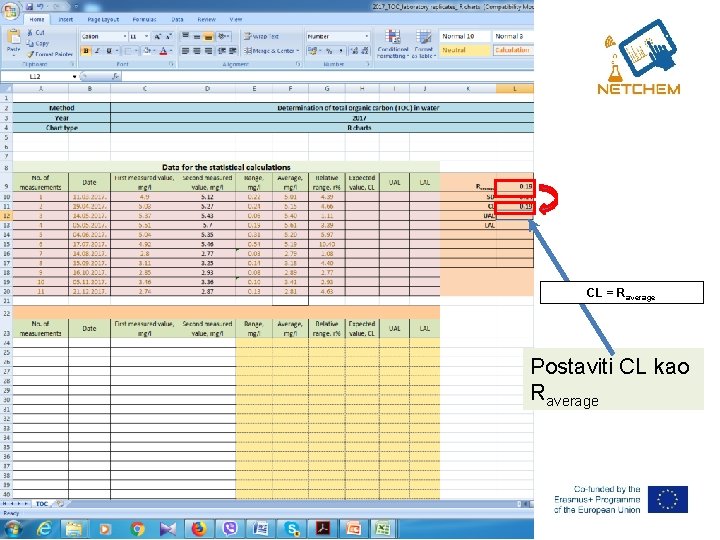Activate Format Painter
Viewport: 720px width, 540px height.
50,54
